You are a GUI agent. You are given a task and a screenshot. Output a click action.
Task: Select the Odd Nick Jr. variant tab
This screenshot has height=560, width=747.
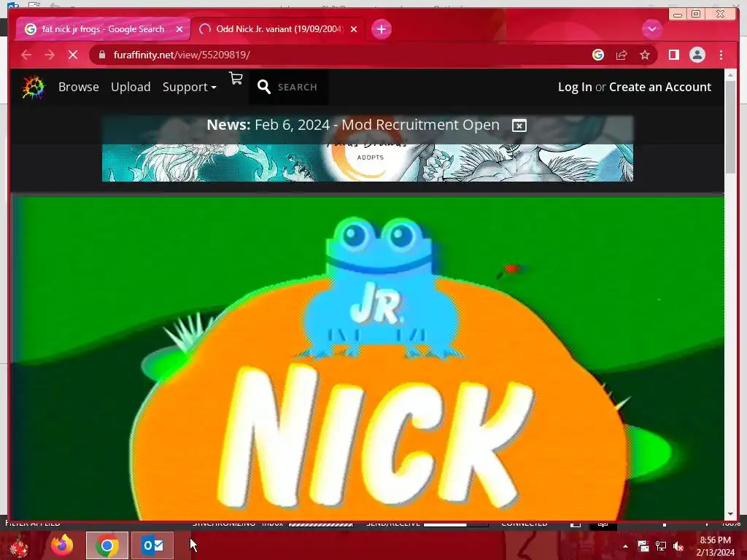point(279,29)
